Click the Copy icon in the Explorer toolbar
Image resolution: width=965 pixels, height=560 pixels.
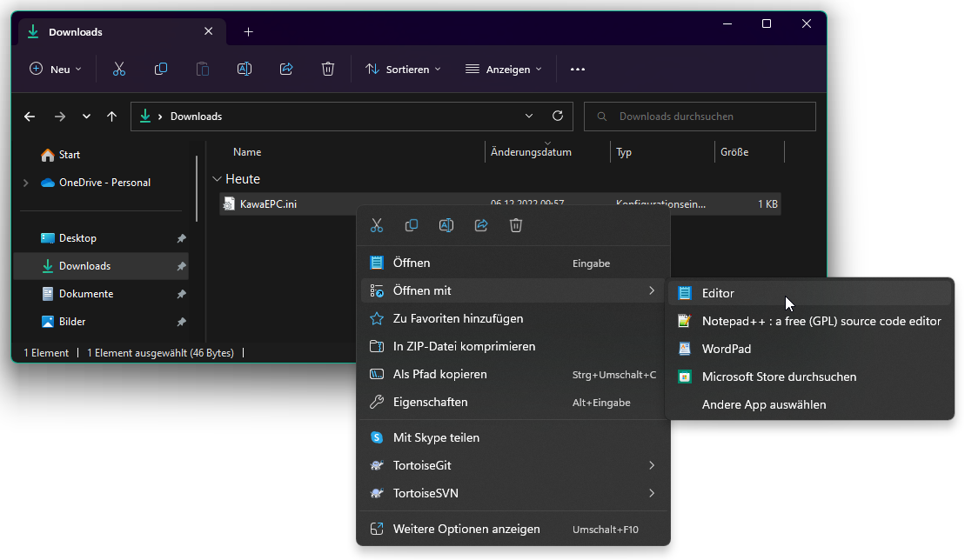[x=161, y=70]
